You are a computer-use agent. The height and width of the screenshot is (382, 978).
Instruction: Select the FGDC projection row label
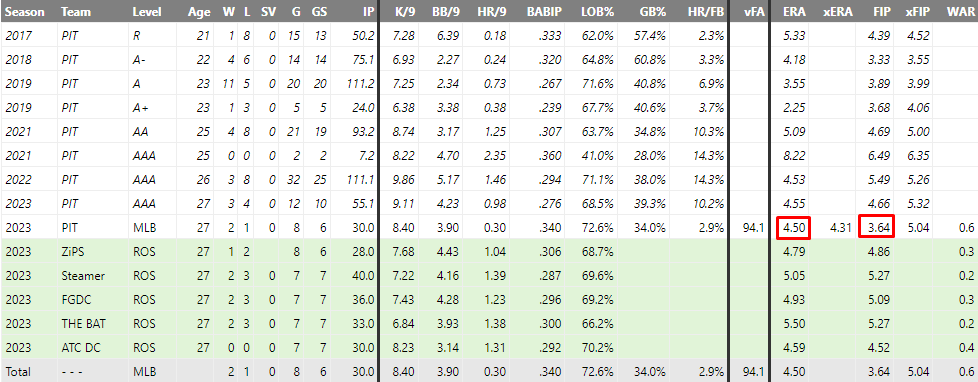(75, 299)
